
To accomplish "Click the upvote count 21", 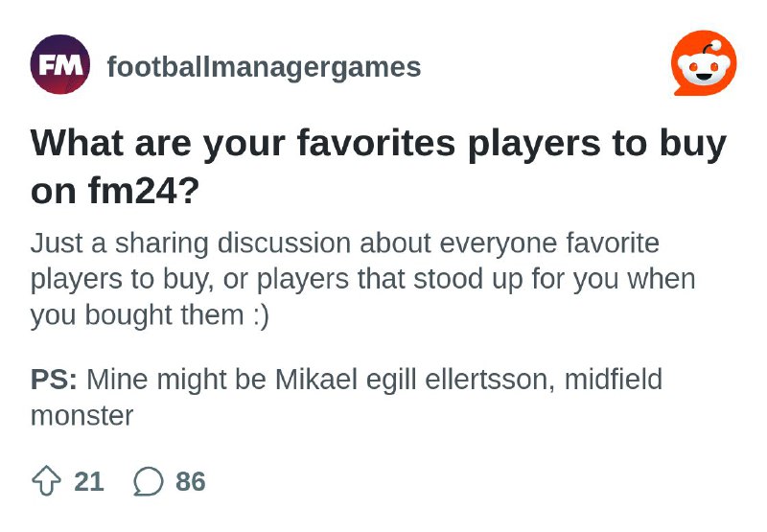I will coord(89,481).
